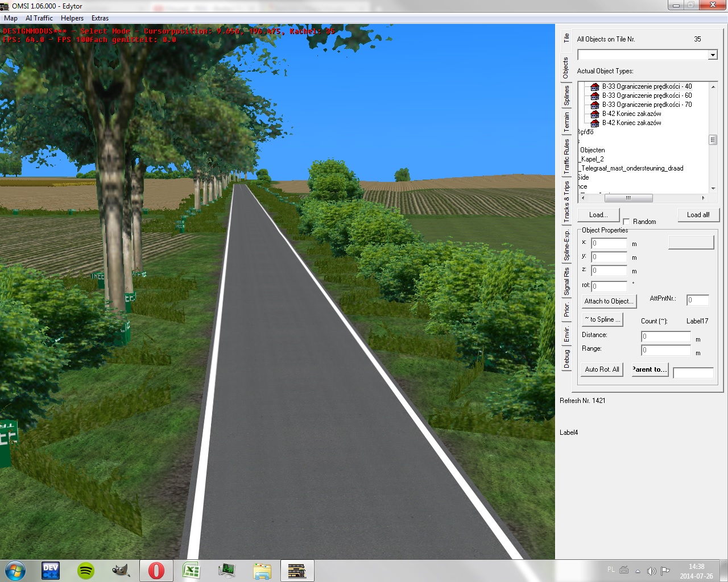Select _Telegraaf_mast_ondersteuning_draad item
The width and height of the screenshot is (728, 582).
coord(631,168)
